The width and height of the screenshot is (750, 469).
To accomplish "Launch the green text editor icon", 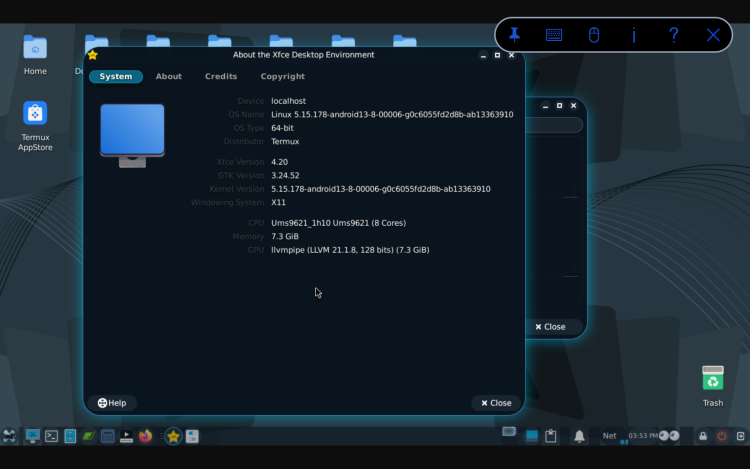I will click(88, 436).
